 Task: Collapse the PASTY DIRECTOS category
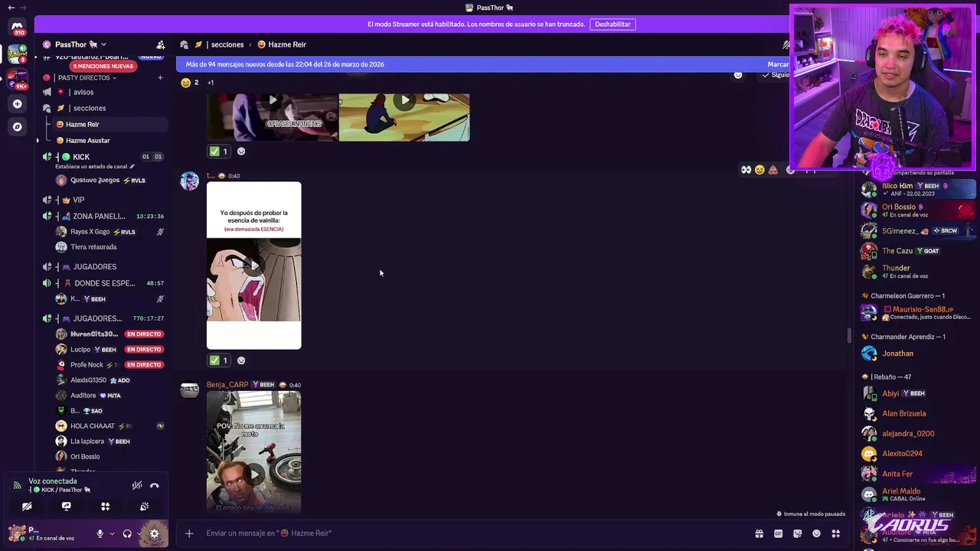point(86,77)
